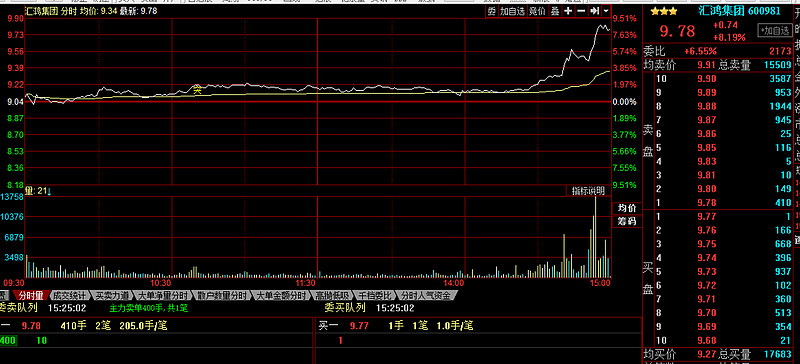This screenshot has width=800, height=364.
Task: Click sell level 8 price 9.88
Action: click(707, 106)
